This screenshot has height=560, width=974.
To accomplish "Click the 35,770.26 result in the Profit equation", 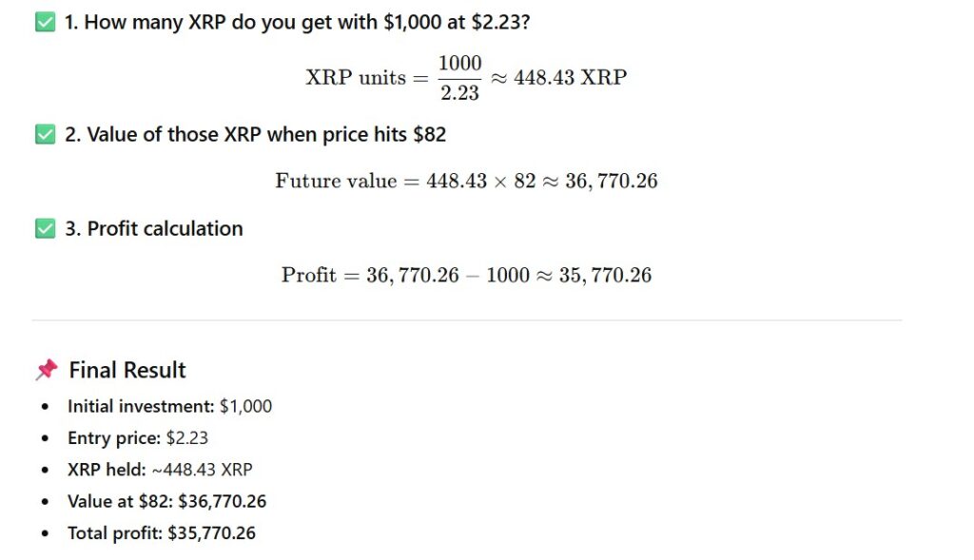I will coord(607,276).
